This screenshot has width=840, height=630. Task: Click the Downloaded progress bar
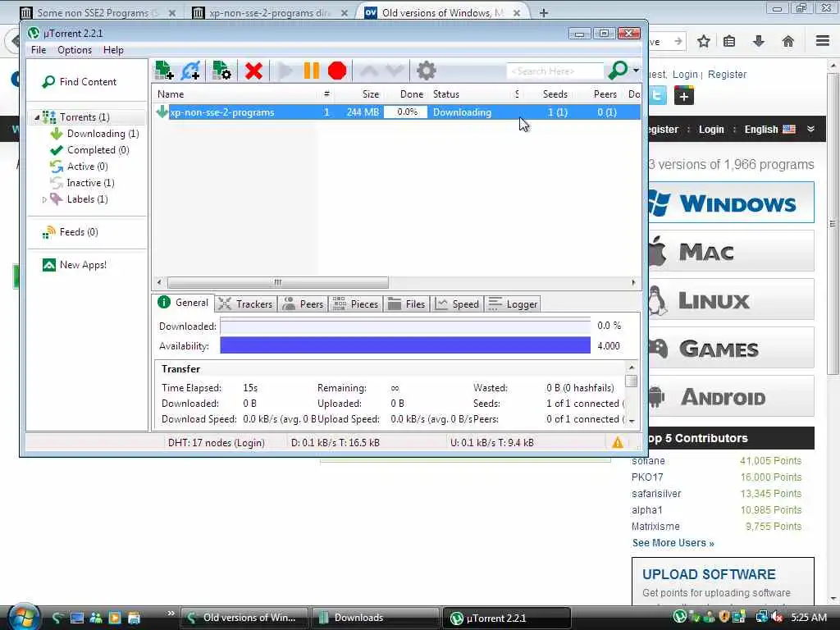(x=405, y=326)
